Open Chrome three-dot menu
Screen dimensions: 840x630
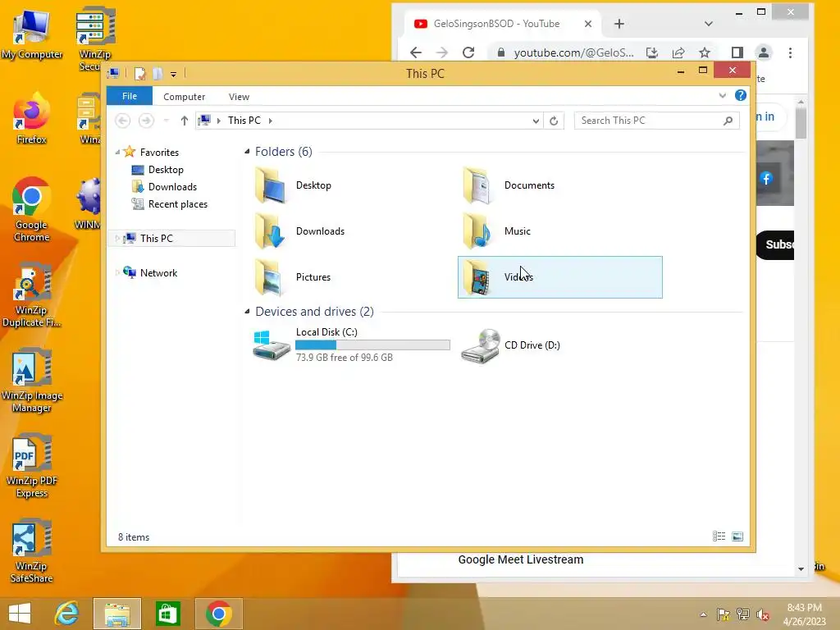[x=790, y=52]
